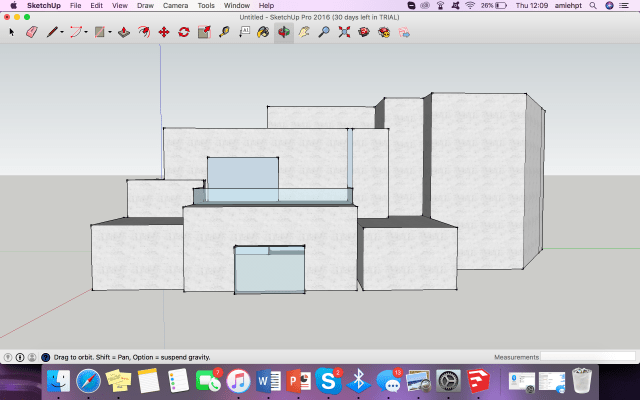640x400 pixels.
Task: Click the active Orbit tool
Action: click(284, 32)
